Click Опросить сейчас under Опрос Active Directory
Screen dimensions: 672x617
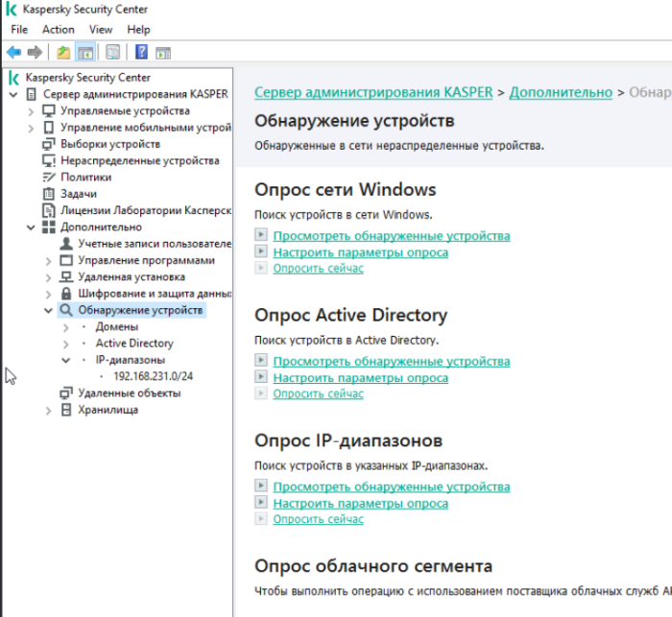(x=319, y=393)
